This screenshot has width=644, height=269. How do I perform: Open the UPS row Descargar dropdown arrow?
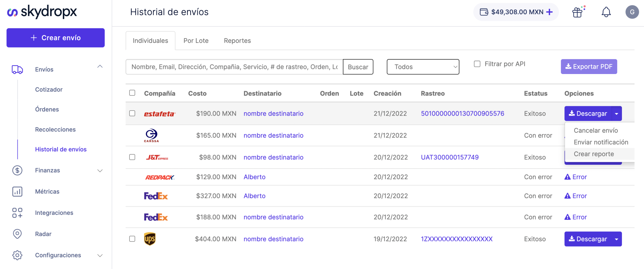click(x=616, y=239)
